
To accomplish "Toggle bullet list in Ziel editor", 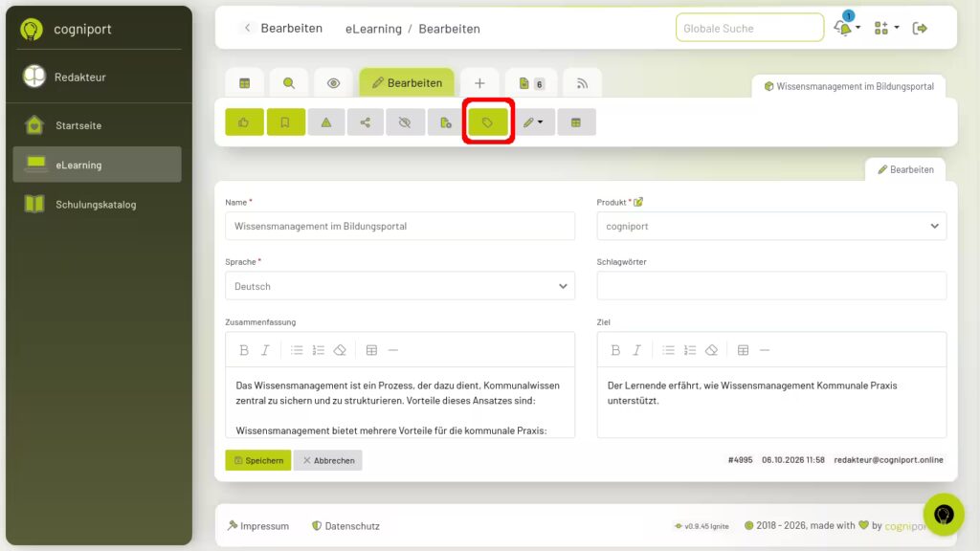I will tap(668, 350).
